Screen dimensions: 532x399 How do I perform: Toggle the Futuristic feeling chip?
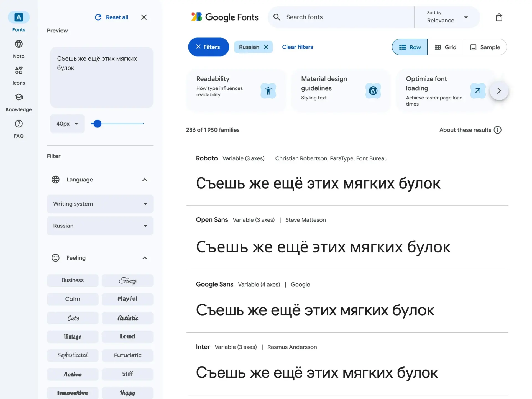click(x=127, y=355)
